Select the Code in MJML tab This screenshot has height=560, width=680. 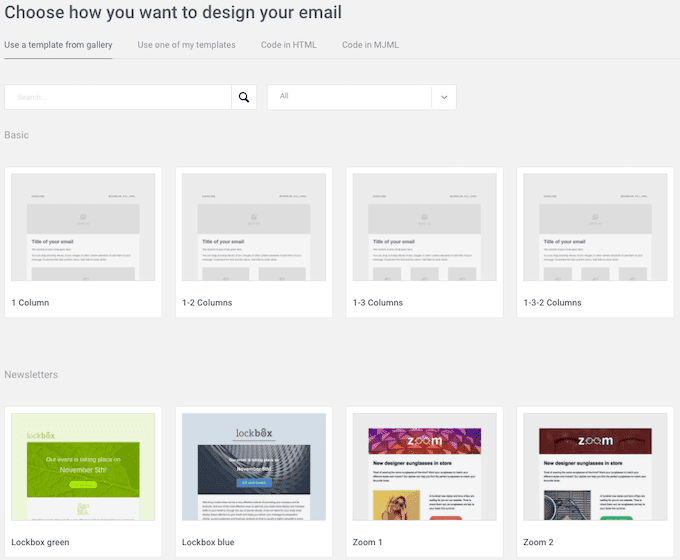(x=370, y=45)
